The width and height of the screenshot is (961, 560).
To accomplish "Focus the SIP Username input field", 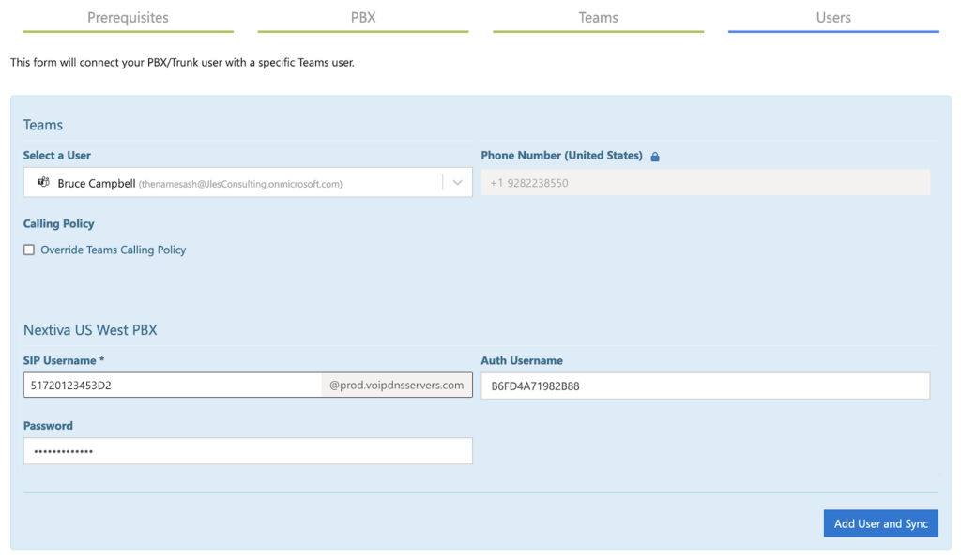I will point(173,386).
